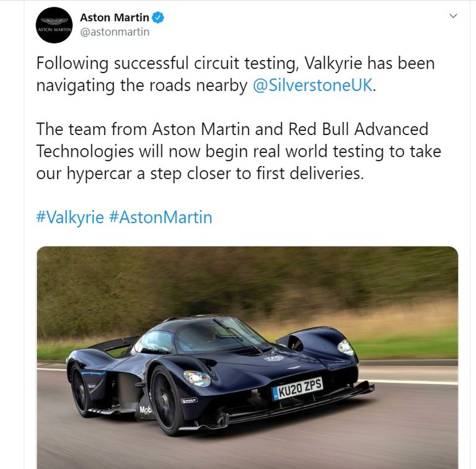This screenshot has height=469, width=476.
Task: Click the Aston Martin wings badge on car nose
Action: coord(294,367)
